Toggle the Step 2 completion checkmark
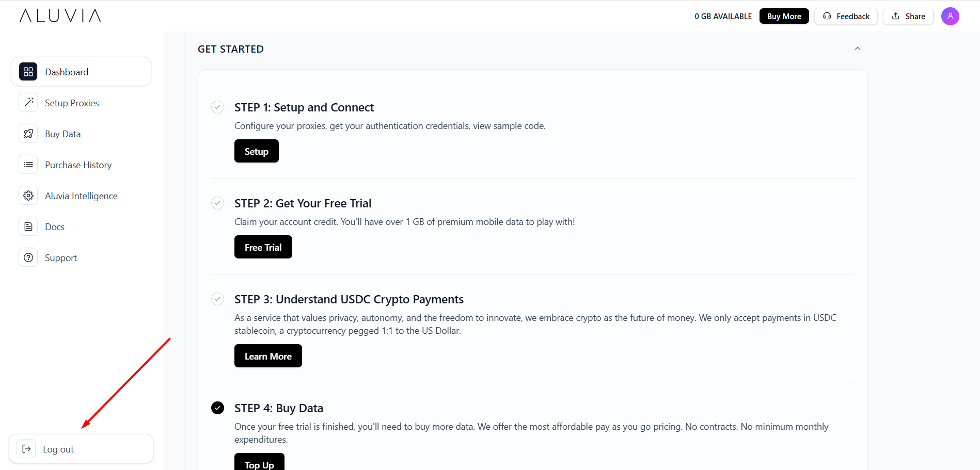The width and height of the screenshot is (980, 470). point(218,203)
